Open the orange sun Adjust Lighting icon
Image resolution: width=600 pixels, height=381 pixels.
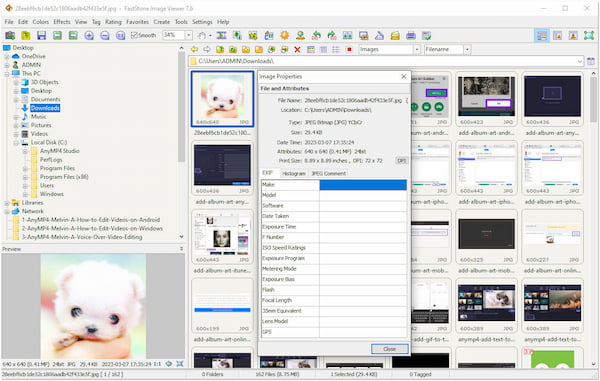click(284, 36)
